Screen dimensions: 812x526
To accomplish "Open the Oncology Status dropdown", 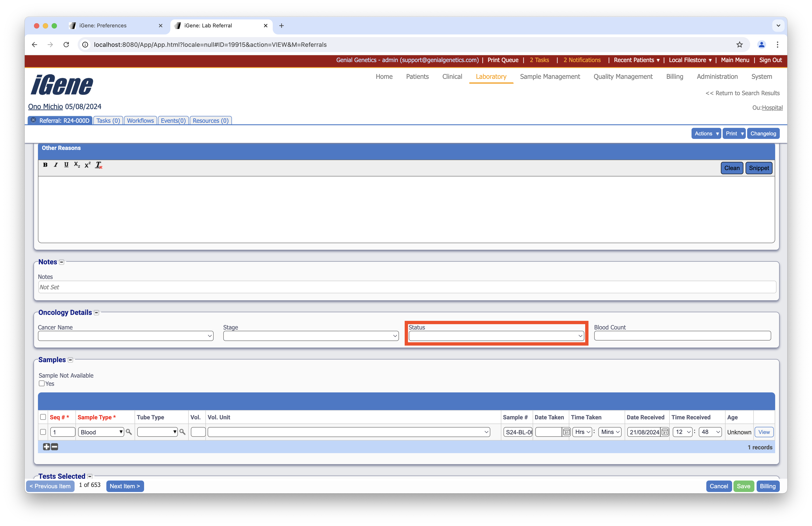I will coord(496,336).
